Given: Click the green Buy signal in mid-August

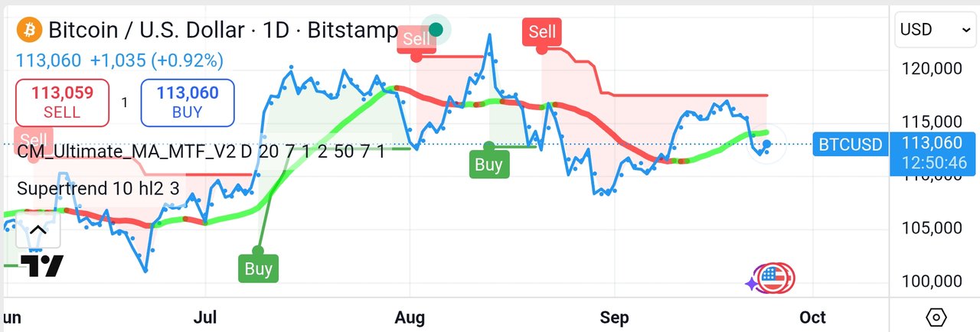Looking at the screenshot, I should point(488,164).
